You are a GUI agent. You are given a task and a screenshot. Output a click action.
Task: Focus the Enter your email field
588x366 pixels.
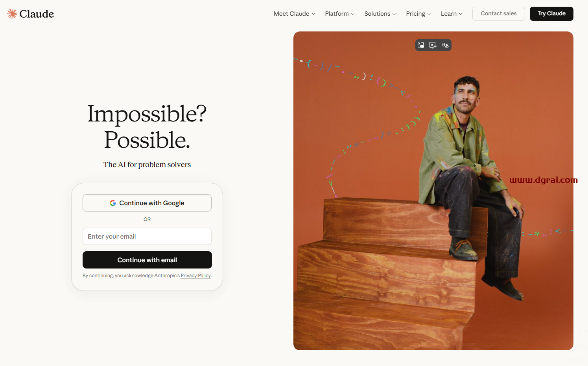click(x=147, y=236)
